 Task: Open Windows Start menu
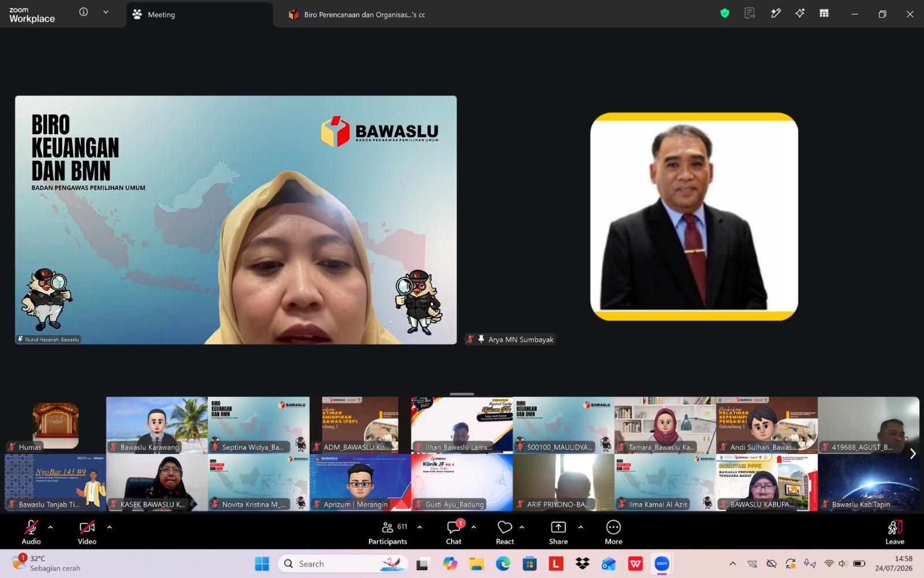point(262,564)
